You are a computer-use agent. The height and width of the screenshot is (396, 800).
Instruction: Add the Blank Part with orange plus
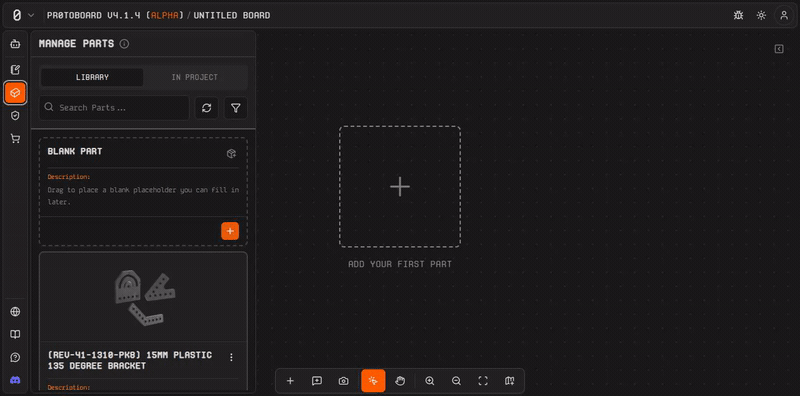[230, 231]
